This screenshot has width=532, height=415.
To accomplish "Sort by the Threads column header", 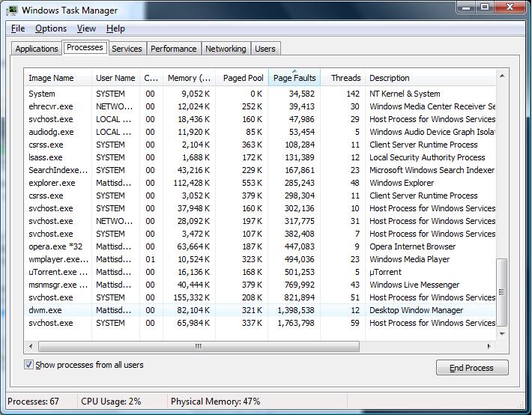I will pyautogui.click(x=345, y=78).
